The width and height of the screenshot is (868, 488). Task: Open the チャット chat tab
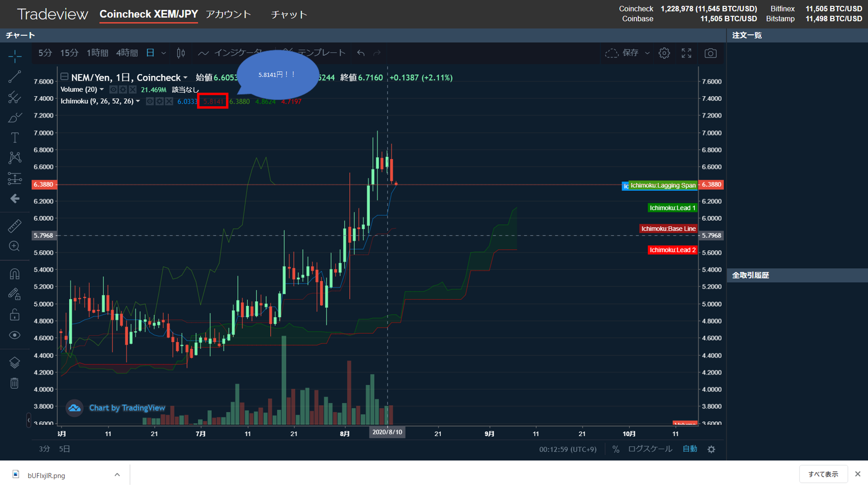[x=289, y=14]
